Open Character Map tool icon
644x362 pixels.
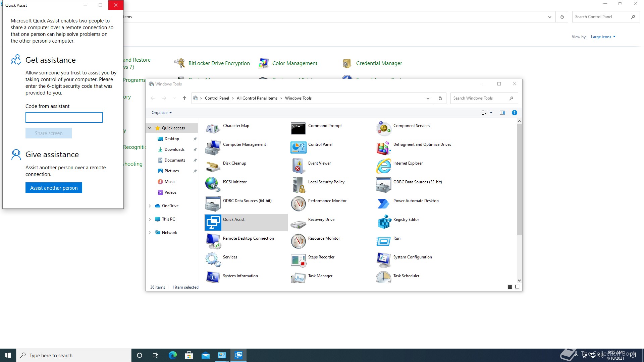coord(213,128)
